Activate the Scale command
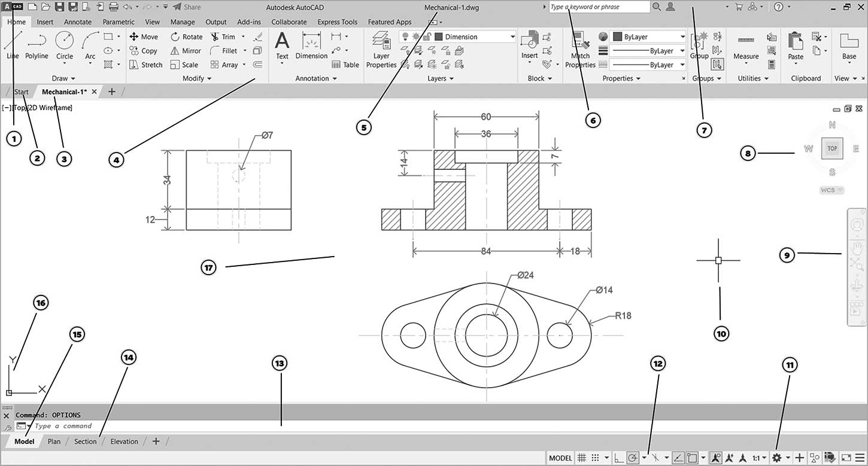Screen dimensions: 868x466 [x=184, y=65]
